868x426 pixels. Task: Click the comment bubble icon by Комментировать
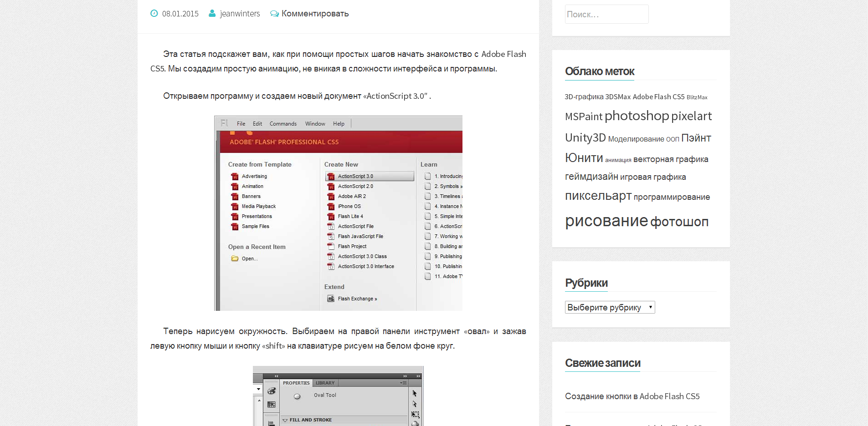[274, 14]
